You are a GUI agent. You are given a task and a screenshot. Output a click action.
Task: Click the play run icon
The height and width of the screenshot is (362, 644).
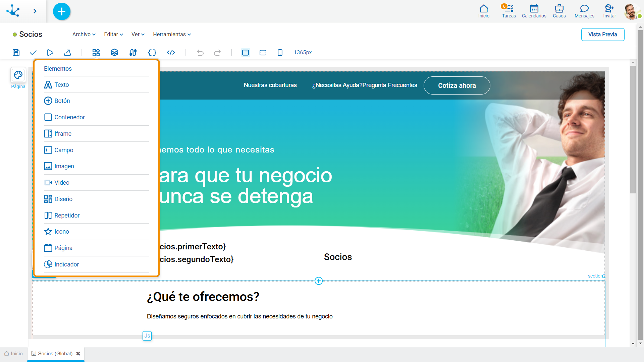50,52
